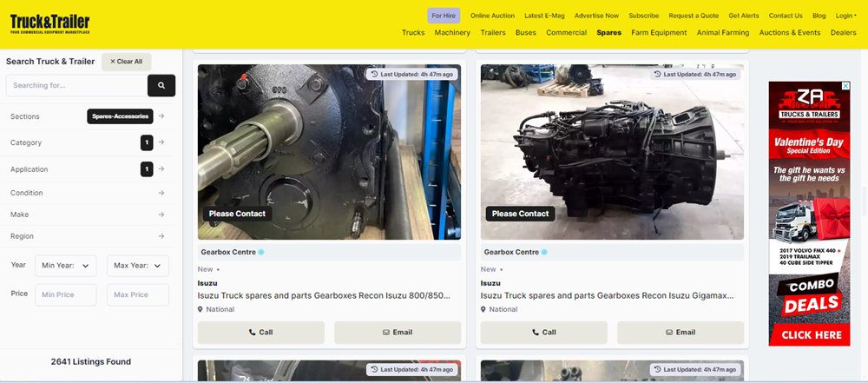
Task: Open the Trailers menu
Action: tap(493, 33)
